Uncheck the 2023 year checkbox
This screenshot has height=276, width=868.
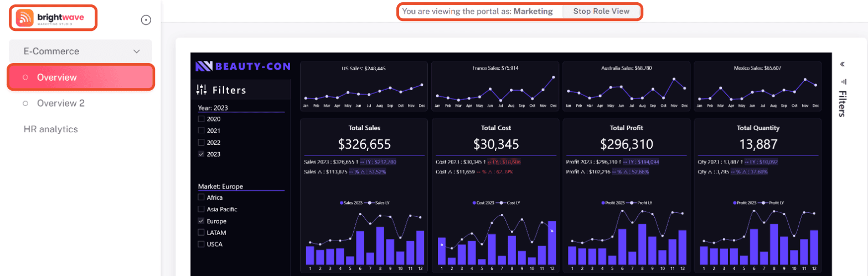coord(201,154)
